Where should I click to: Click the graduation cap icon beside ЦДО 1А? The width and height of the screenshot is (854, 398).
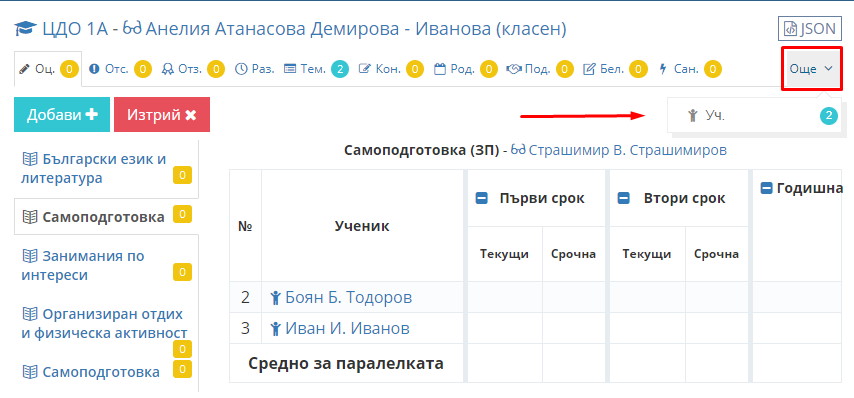[26, 29]
